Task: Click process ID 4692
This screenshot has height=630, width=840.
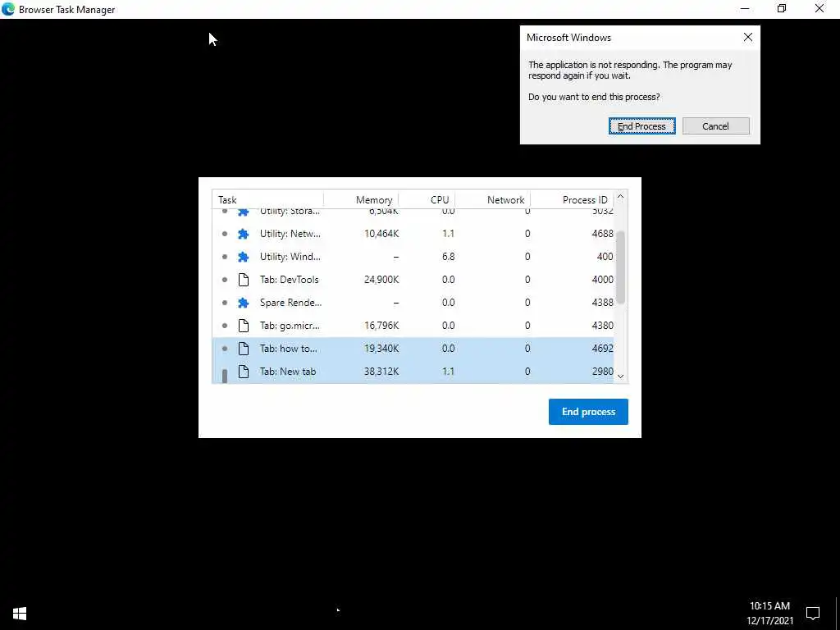Action: click(603, 349)
